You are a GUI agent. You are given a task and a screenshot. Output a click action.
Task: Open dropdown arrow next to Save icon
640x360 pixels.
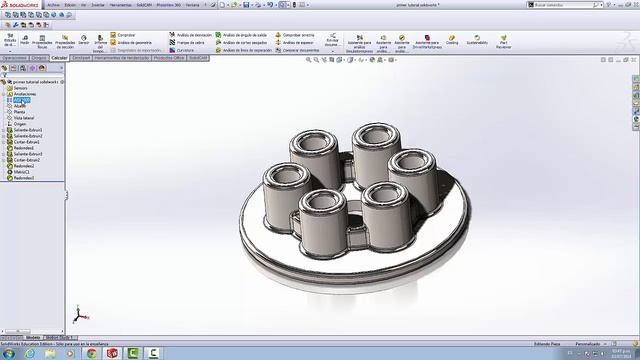(x=252, y=5)
